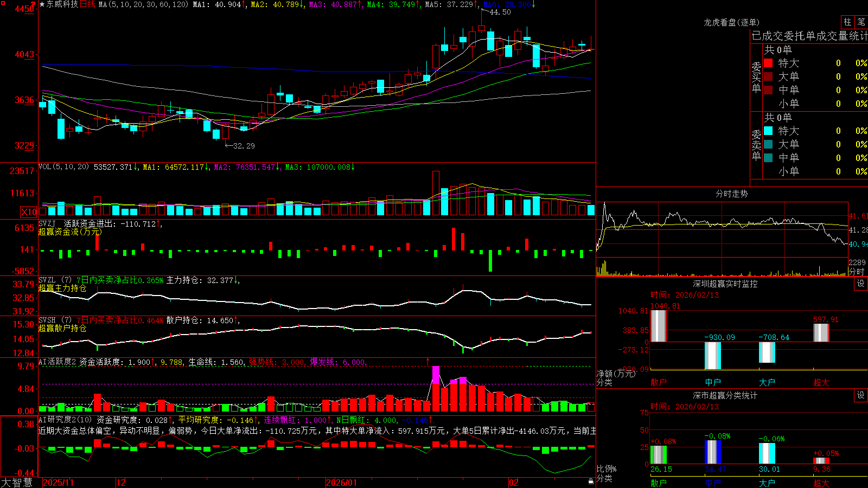Click the 日线 period label

click(x=88, y=4)
